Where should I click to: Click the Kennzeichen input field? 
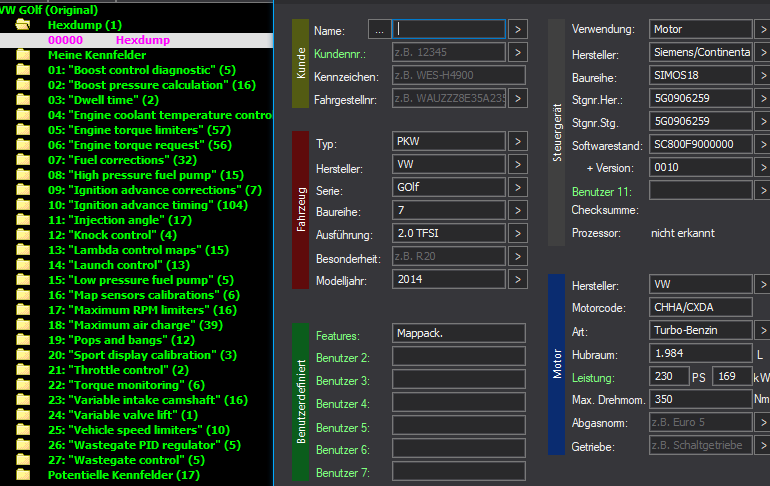click(x=459, y=75)
